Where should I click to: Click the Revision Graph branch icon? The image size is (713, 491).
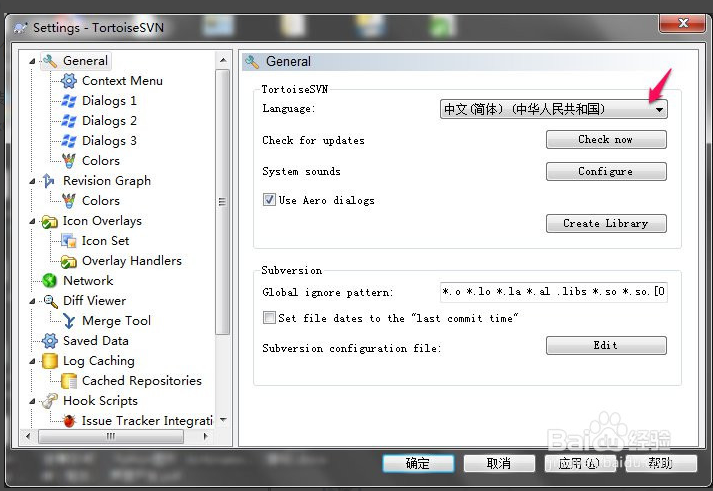49,181
